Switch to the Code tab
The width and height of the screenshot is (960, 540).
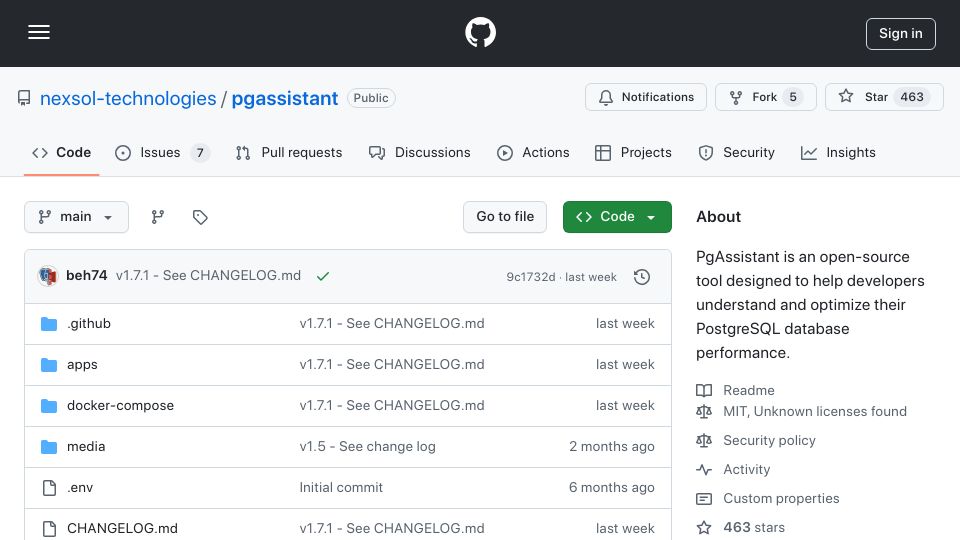pyautogui.click(x=61, y=152)
